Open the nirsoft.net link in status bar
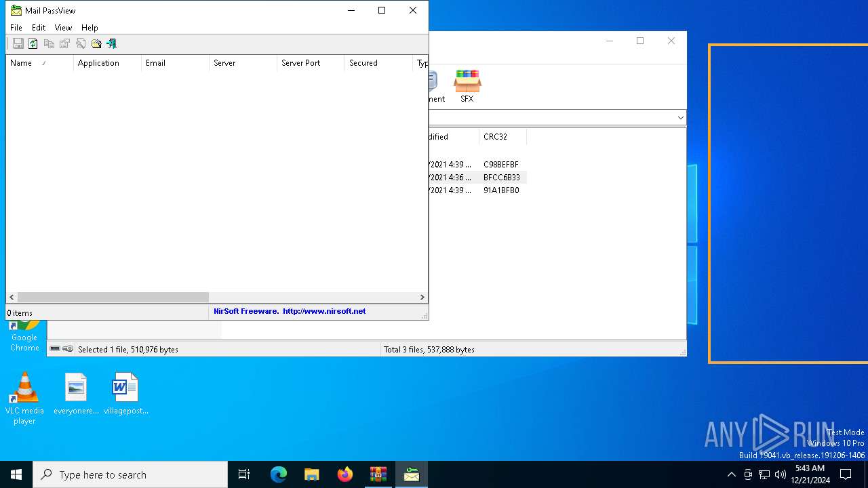The width and height of the screenshot is (868, 488). [x=324, y=311]
